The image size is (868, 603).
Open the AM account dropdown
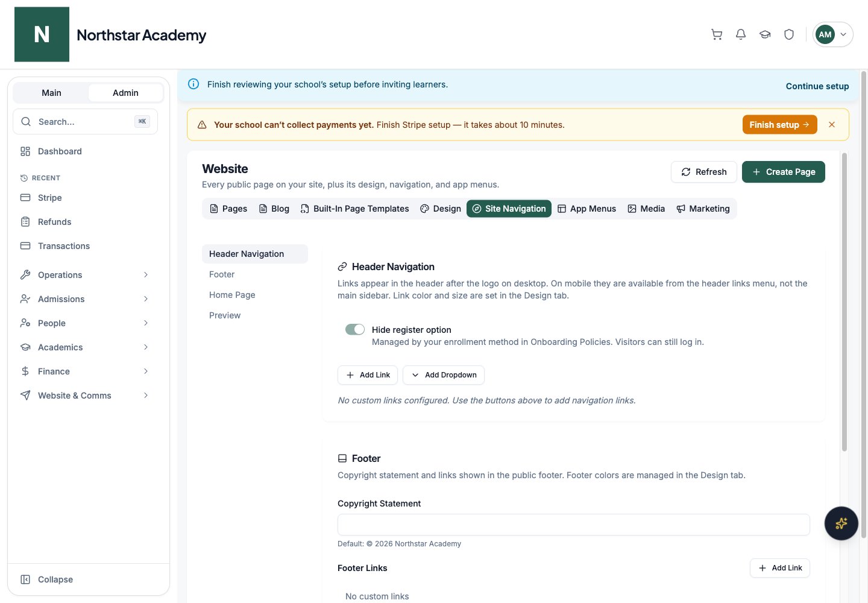[833, 34]
